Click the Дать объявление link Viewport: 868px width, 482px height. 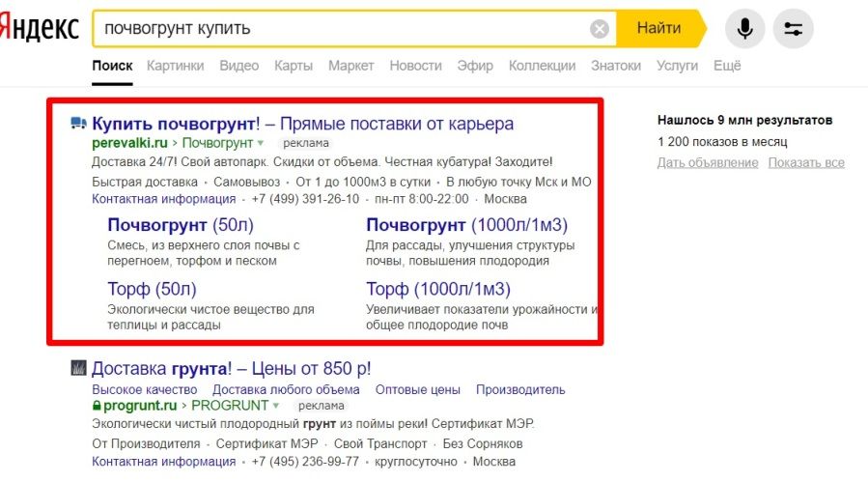pyautogui.click(x=708, y=163)
